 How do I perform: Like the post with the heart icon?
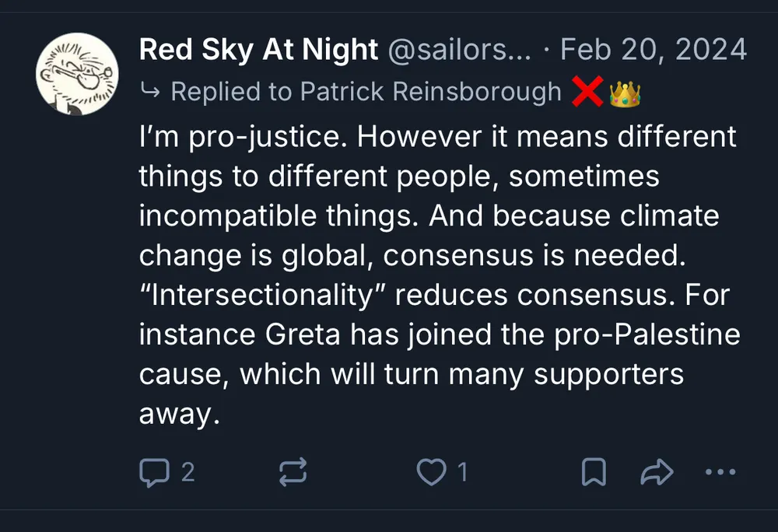[x=431, y=471]
